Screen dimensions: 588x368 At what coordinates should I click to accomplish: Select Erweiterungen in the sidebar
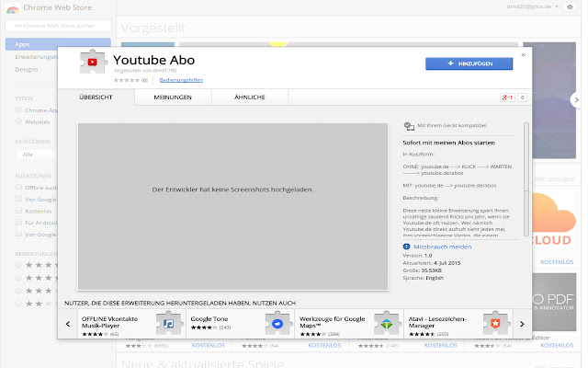tap(37, 57)
